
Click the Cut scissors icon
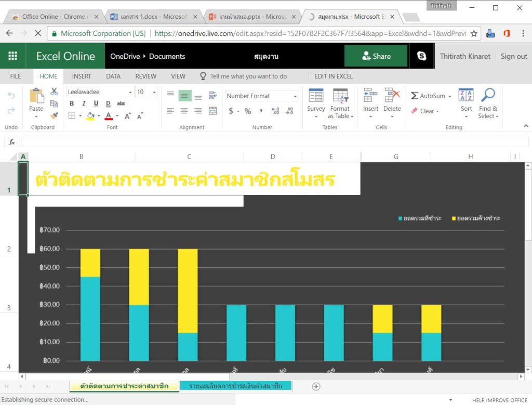(54, 92)
